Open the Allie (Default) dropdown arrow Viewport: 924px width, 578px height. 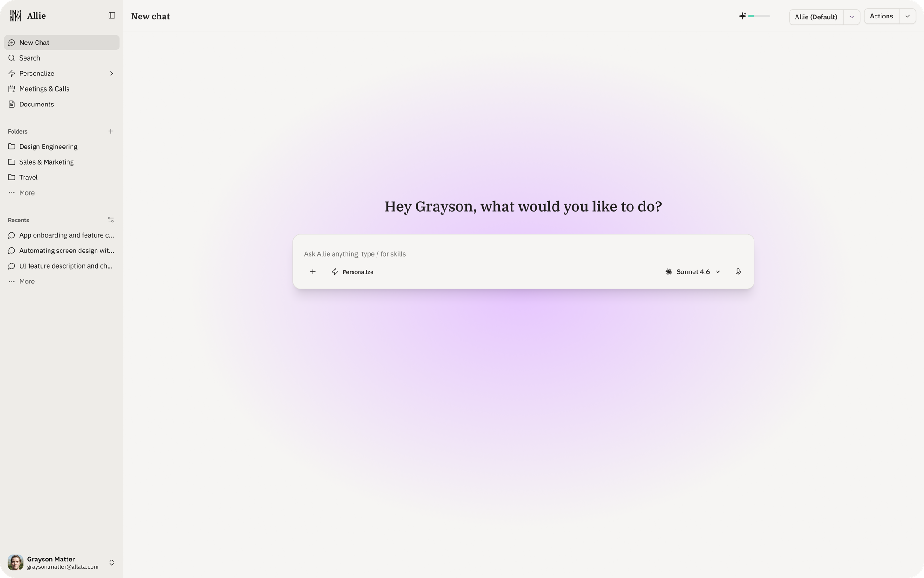click(851, 17)
